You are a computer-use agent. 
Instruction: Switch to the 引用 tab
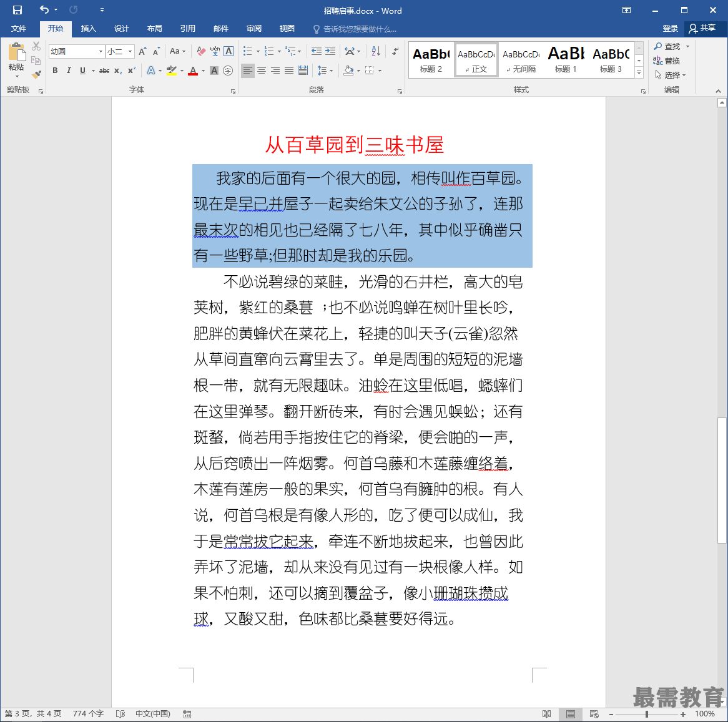187,29
